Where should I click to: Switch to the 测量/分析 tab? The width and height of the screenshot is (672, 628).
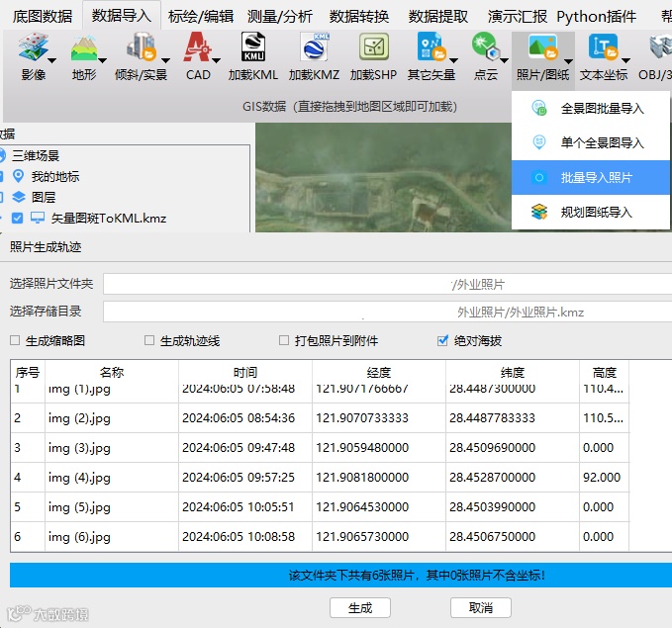coord(280,16)
